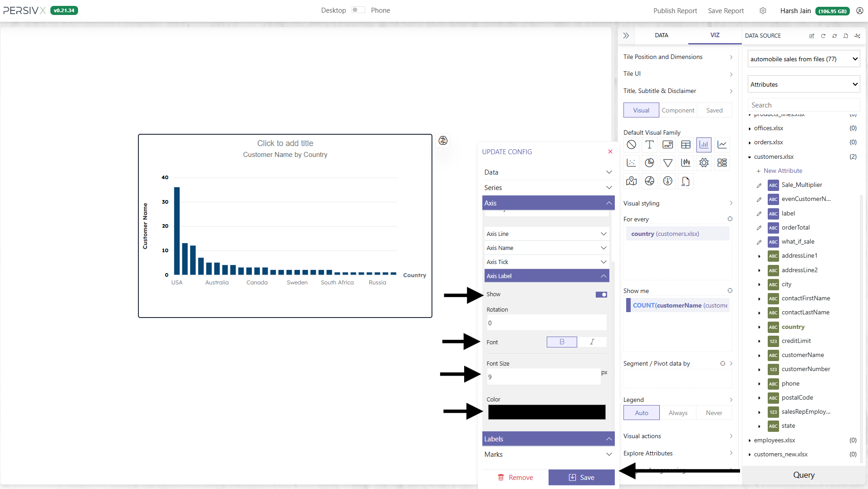This screenshot has height=489, width=868.
Task: Click the Save button in Update Config
Action: tap(581, 477)
